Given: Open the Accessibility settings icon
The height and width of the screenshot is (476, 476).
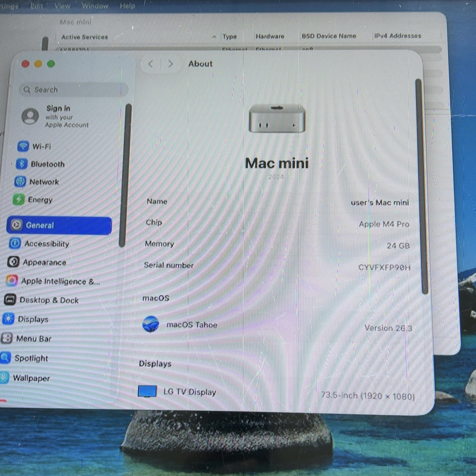Looking at the screenshot, I should tap(15, 243).
